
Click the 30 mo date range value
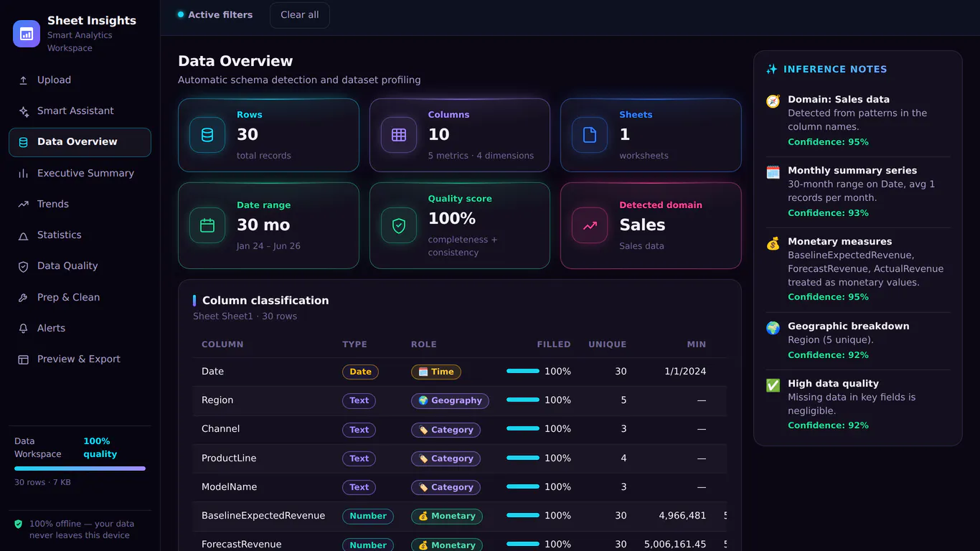click(263, 225)
